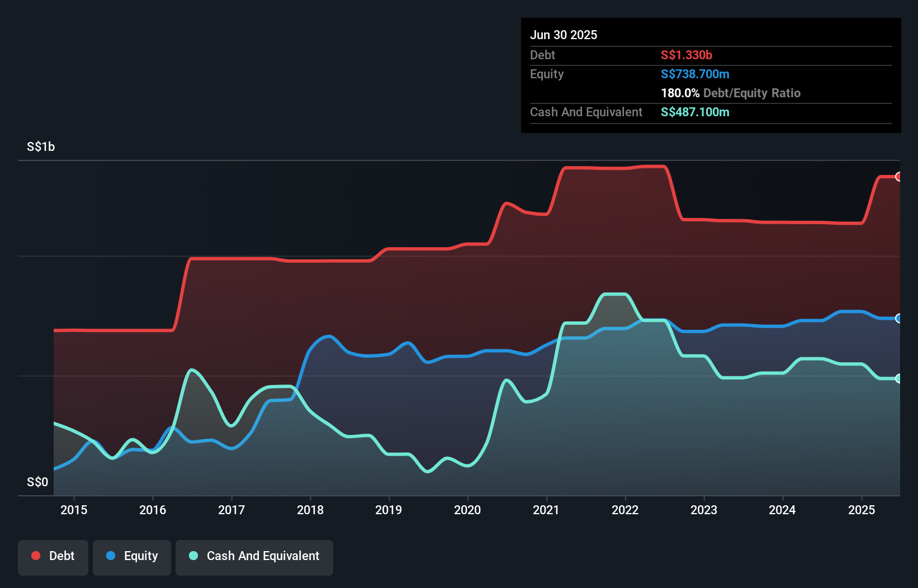This screenshot has width=918, height=588.
Task: Click the S$1b y-axis label
Action: [x=41, y=146]
